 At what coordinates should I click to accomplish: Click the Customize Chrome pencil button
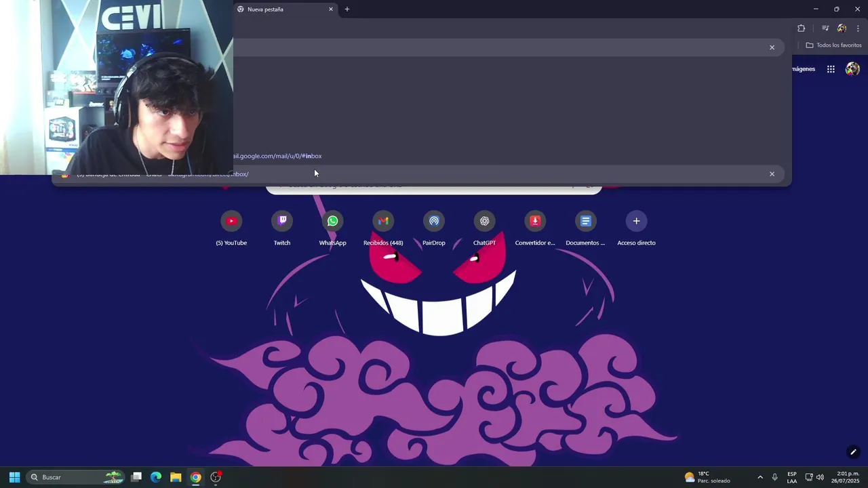853,452
